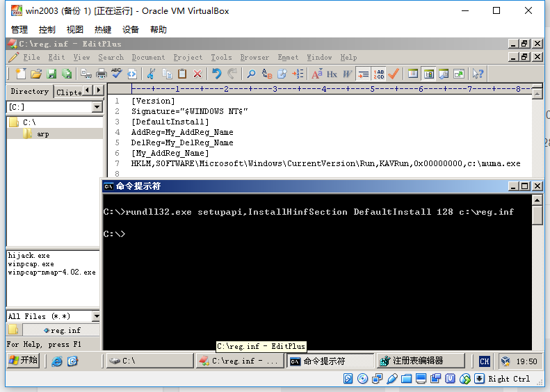Click the context Help pointer icon
Viewport: 550px width, 392px height.
click(478, 74)
